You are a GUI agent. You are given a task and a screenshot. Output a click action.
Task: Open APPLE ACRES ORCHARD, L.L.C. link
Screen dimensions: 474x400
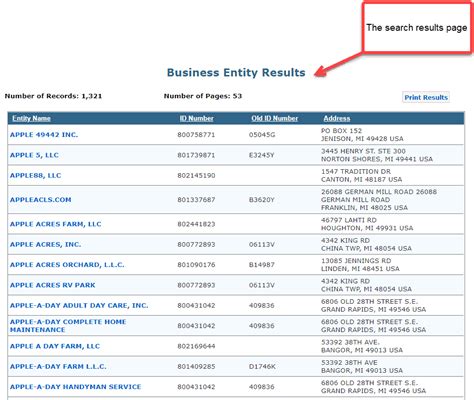pyautogui.click(x=67, y=265)
